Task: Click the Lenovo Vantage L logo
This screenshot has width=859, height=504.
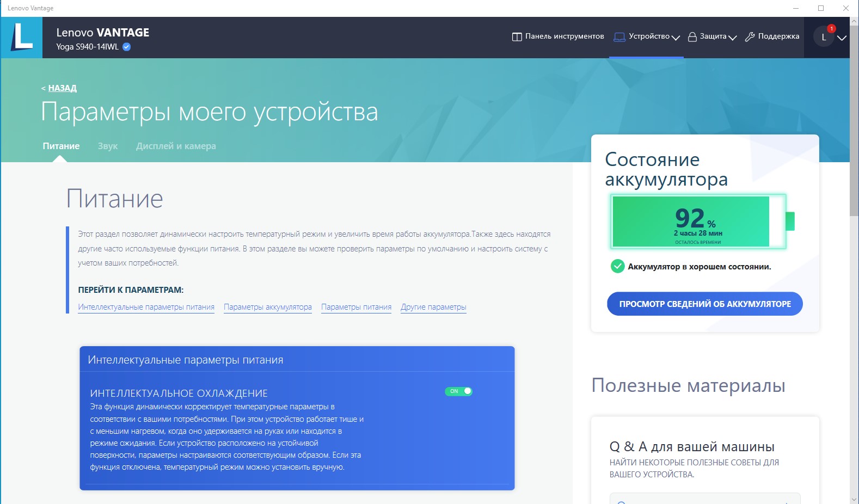Action: pos(22,38)
